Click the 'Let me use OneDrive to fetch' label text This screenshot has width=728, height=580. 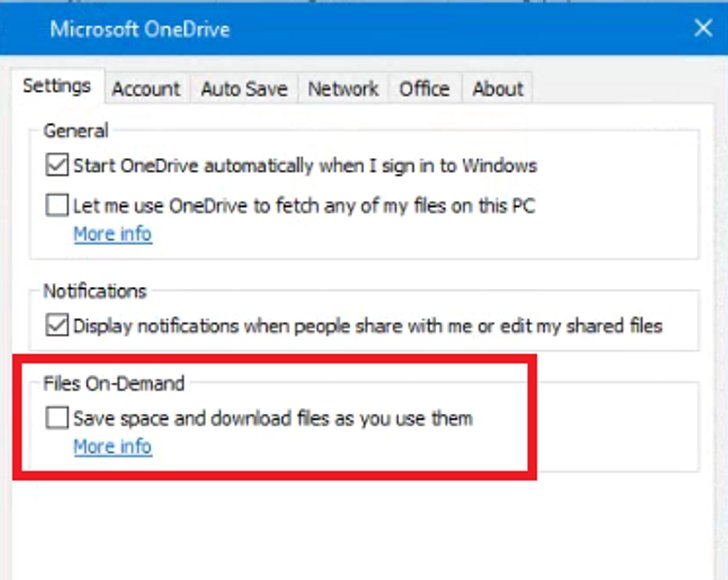pyautogui.click(x=305, y=206)
